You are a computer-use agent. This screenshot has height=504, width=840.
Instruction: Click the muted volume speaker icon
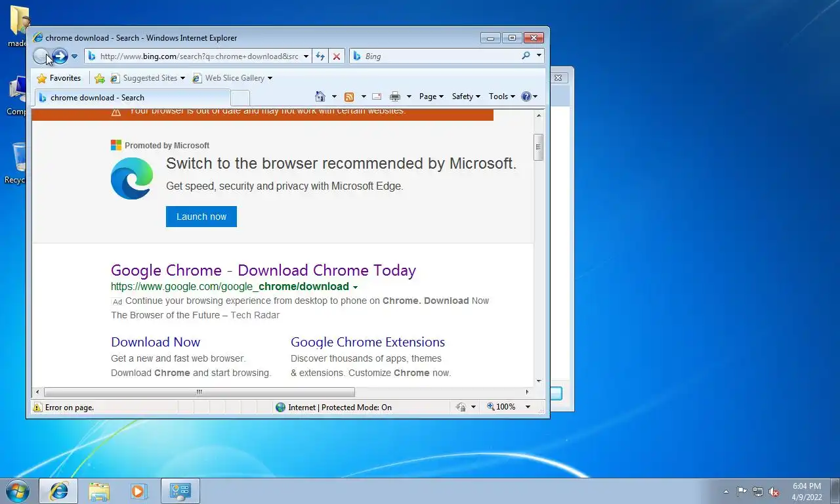tap(774, 491)
